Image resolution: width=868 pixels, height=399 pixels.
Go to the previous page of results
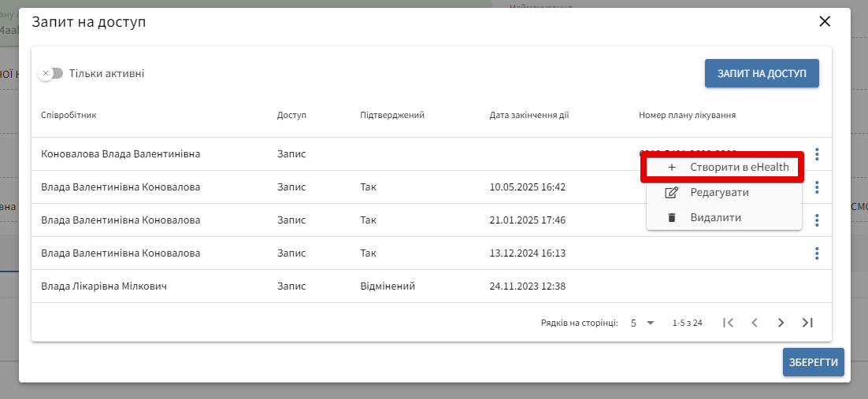(755, 323)
